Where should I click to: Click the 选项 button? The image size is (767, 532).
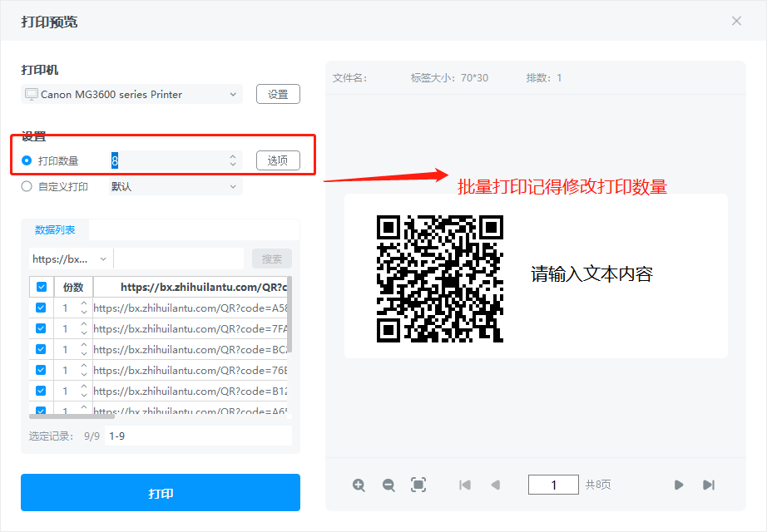coord(278,160)
